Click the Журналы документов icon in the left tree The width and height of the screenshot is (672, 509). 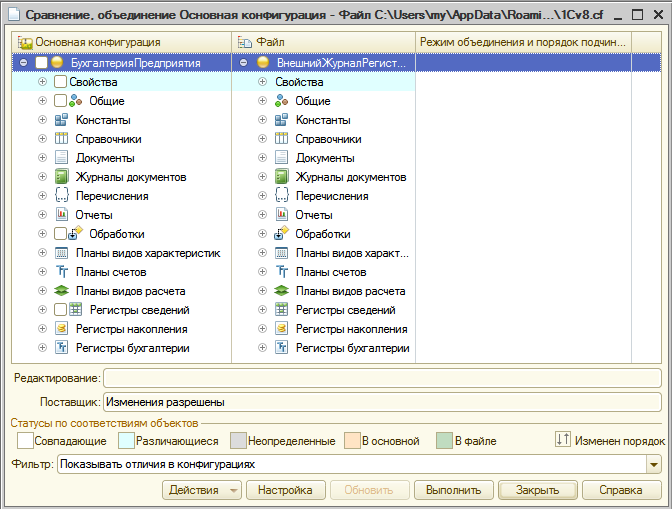click(x=61, y=177)
